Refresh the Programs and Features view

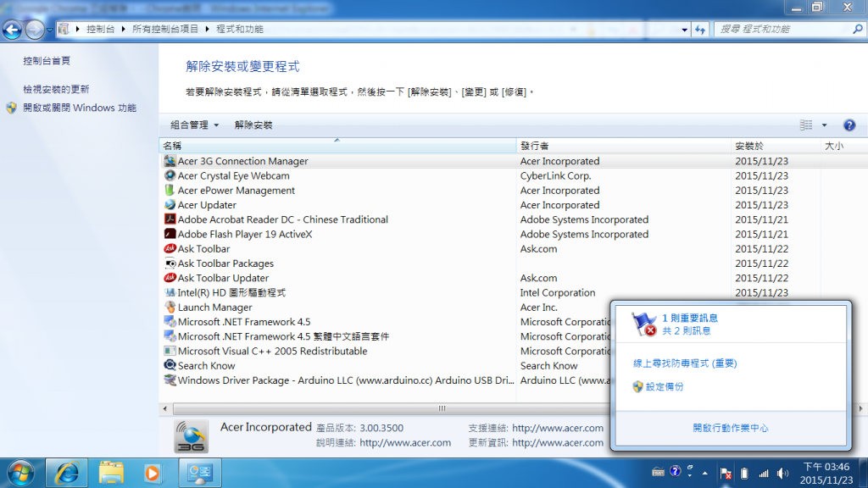coord(700,30)
